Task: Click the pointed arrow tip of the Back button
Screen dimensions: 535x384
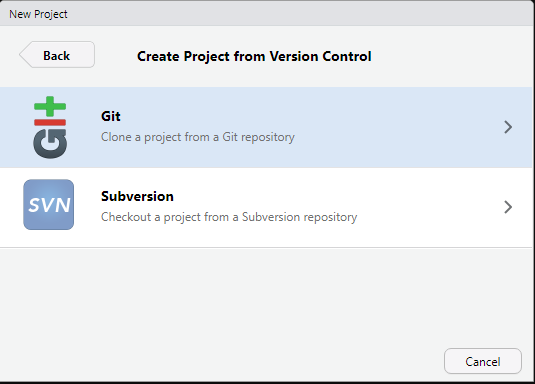Action: [25, 55]
